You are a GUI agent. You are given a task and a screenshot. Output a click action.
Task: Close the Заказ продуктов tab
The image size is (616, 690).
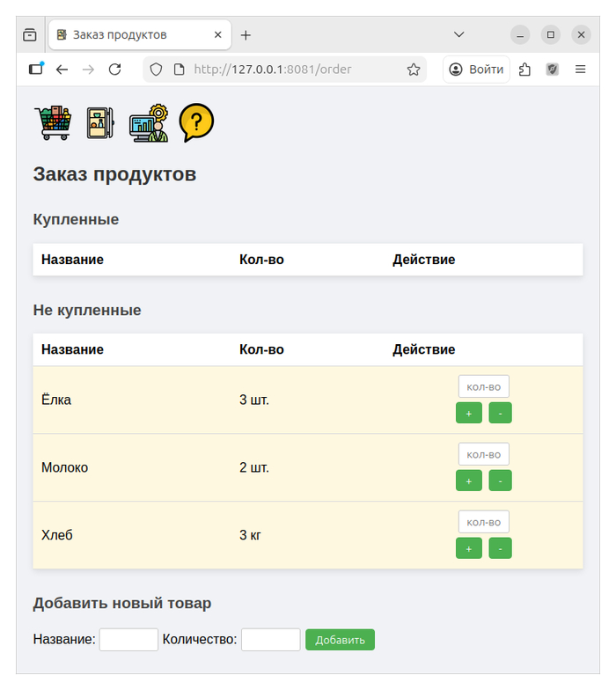(218, 35)
